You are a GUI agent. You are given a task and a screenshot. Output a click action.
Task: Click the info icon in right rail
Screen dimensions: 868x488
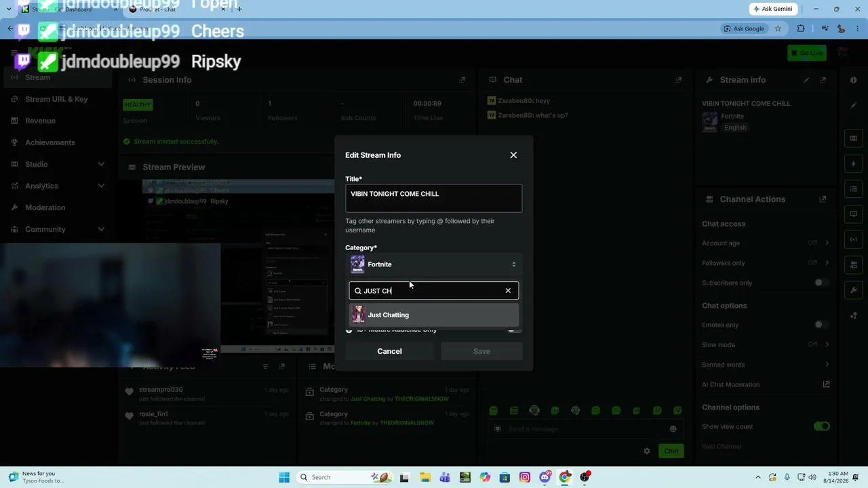853,80
